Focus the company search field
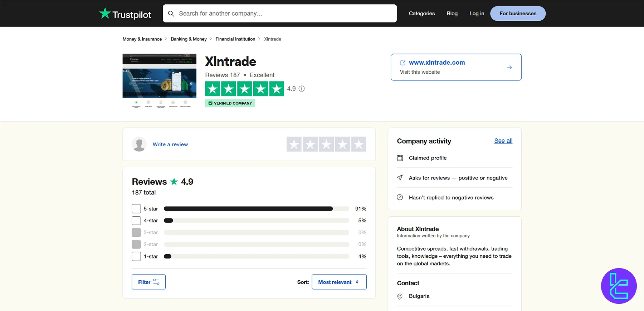 [280, 14]
